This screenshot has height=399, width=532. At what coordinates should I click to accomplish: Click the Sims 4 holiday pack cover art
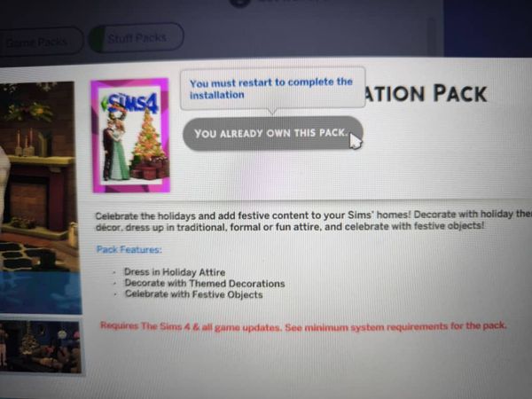tap(130, 136)
